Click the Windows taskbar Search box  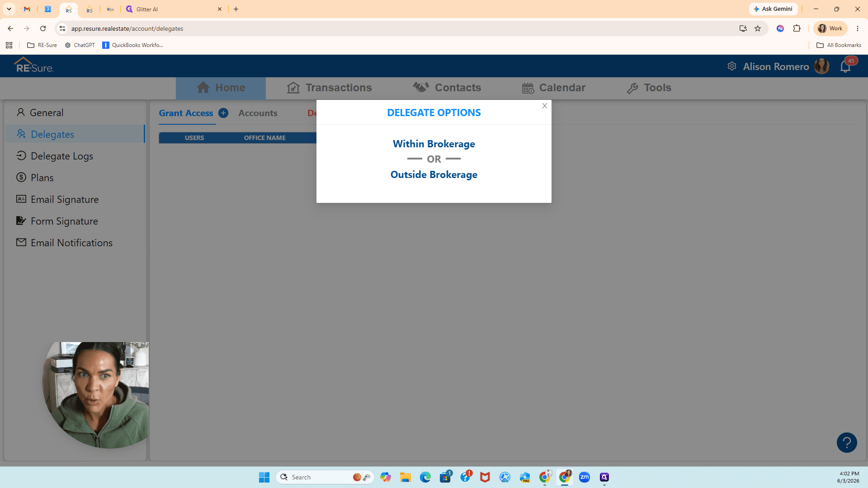point(325,477)
